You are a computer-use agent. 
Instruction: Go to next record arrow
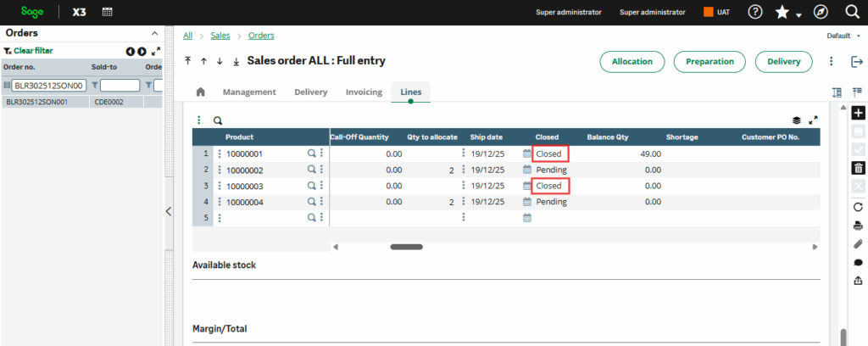tap(220, 61)
